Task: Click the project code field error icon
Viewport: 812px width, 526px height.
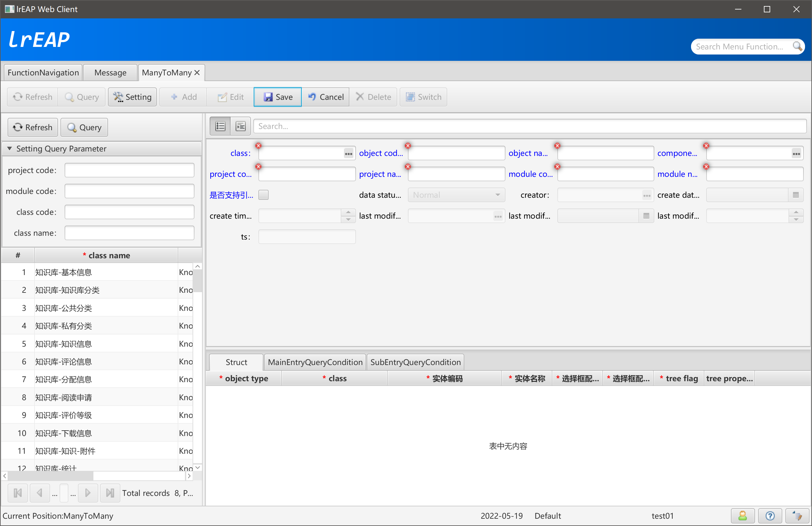Action: click(x=258, y=167)
